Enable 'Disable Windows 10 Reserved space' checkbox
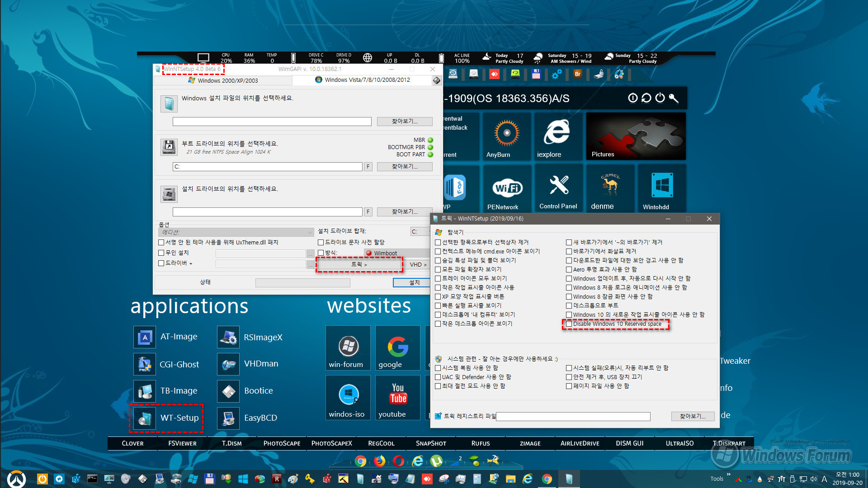868x488 pixels. click(x=569, y=324)
